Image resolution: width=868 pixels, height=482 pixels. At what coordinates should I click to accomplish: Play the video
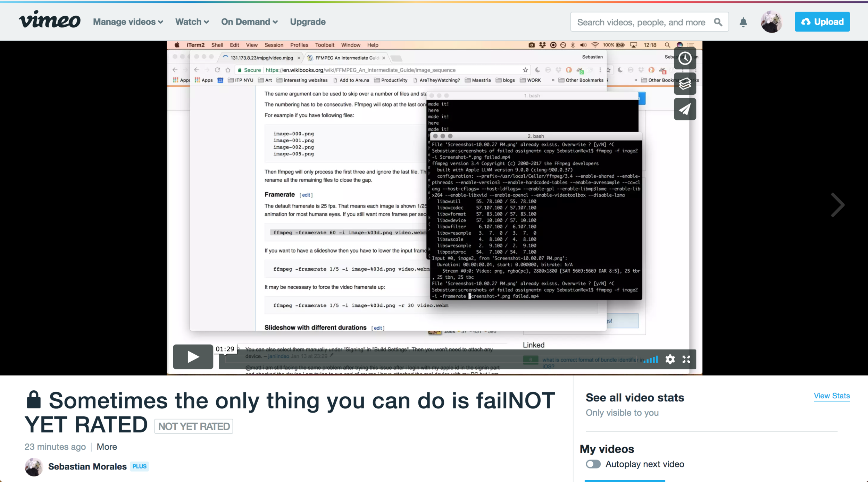193,357
